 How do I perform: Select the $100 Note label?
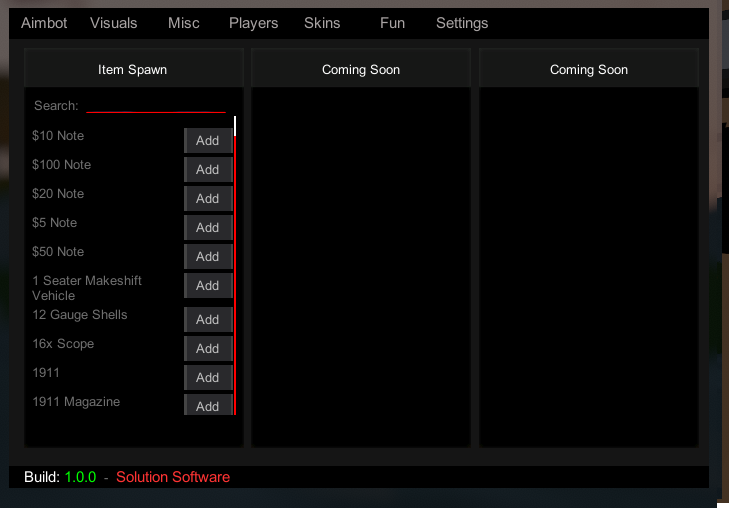coord(61,165)
